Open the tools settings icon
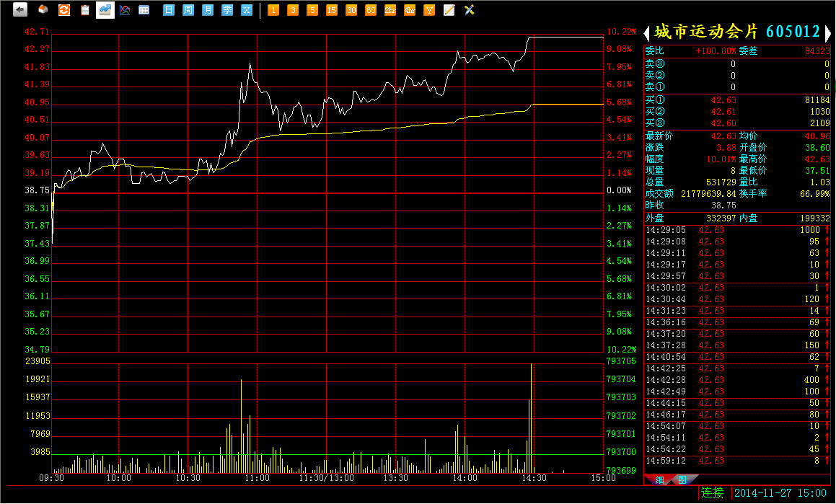The image size is (836, 504). [x=469, y=10]
